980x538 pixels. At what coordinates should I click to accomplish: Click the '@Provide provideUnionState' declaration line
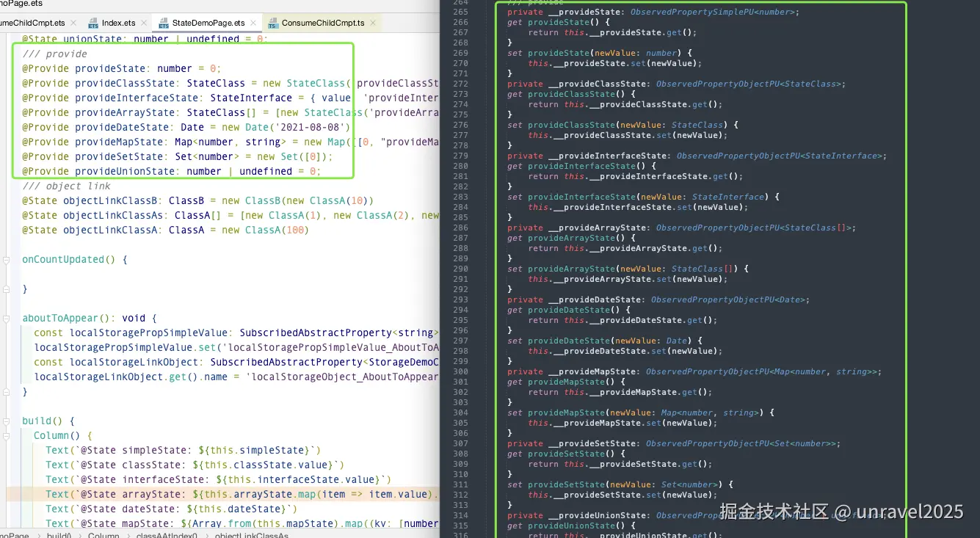[x=171, y=171]
